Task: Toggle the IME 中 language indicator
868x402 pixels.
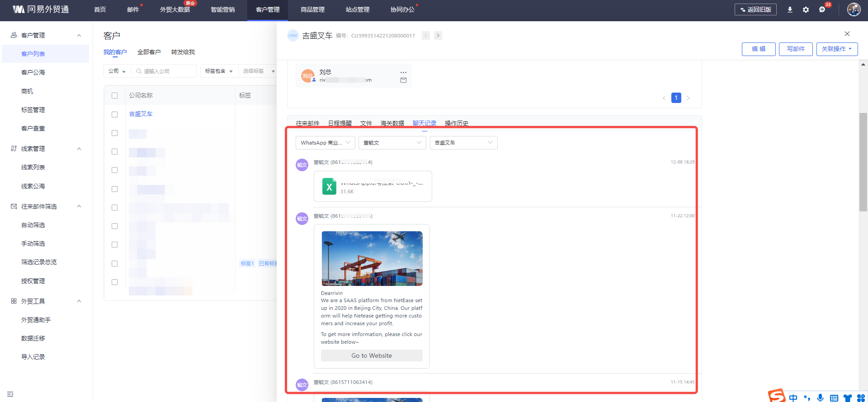Action: click(793, 398)
